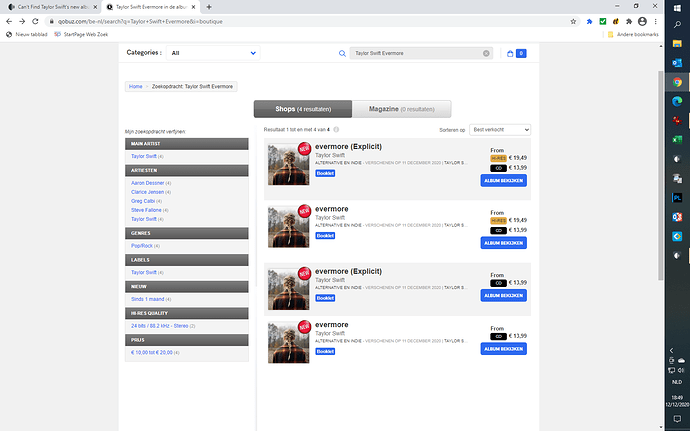Open the 'StartPage Web Zoek' bookmark
Screen dimensions: 690x431
[x=81, y=34]
